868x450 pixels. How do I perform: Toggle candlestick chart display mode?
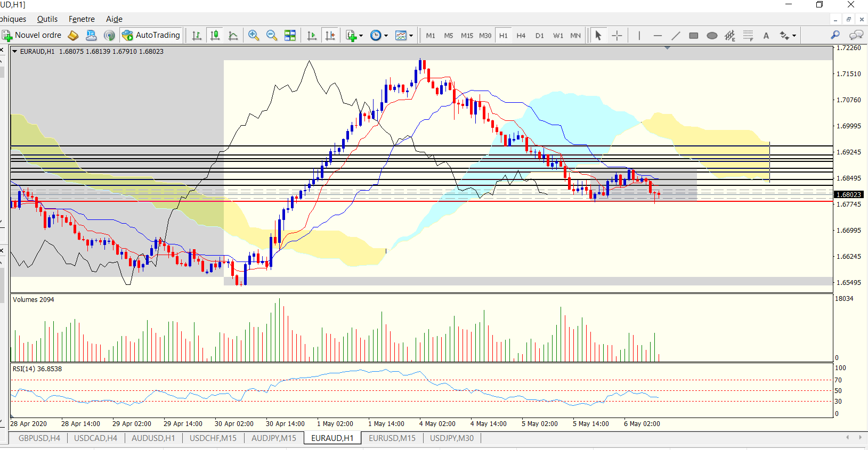[215, 35]
